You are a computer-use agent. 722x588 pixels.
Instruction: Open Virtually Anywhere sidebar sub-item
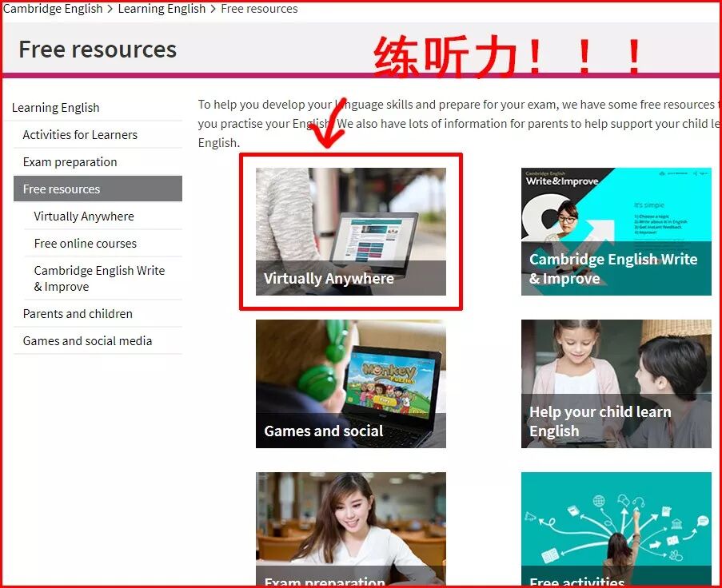click(x=84, y=217)
